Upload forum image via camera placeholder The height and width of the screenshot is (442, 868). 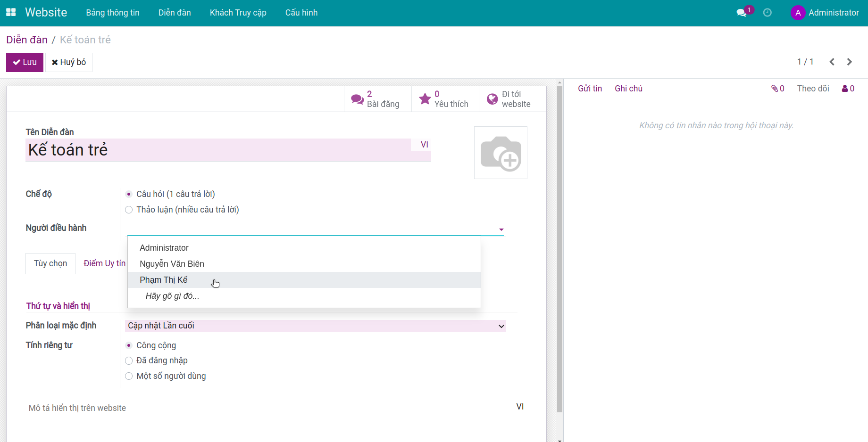click(x=501, y=153)
